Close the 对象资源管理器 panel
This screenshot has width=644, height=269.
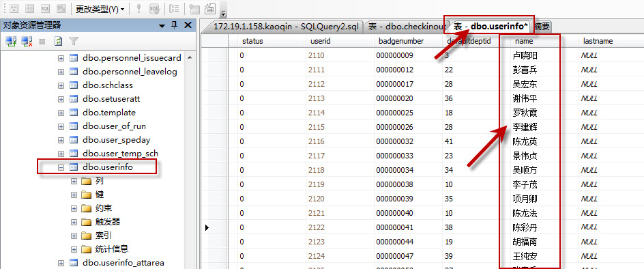pyautogui.click(x=188, y=25)
